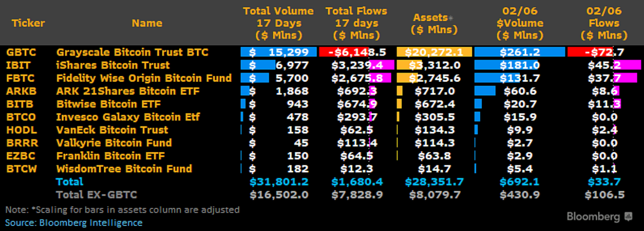644x231 pixels.
Task: Click FBTC total flows $2,675.8
Action: [x=357, y=78]
